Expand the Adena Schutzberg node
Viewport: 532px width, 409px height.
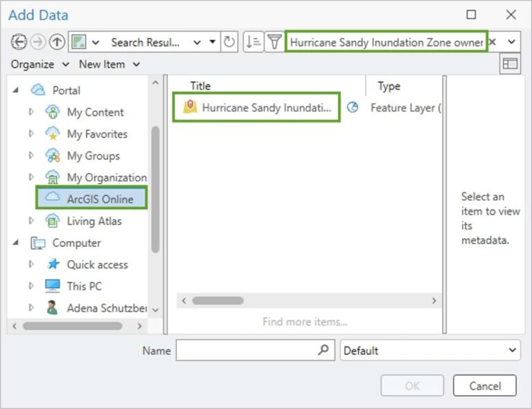pos(31,307)
